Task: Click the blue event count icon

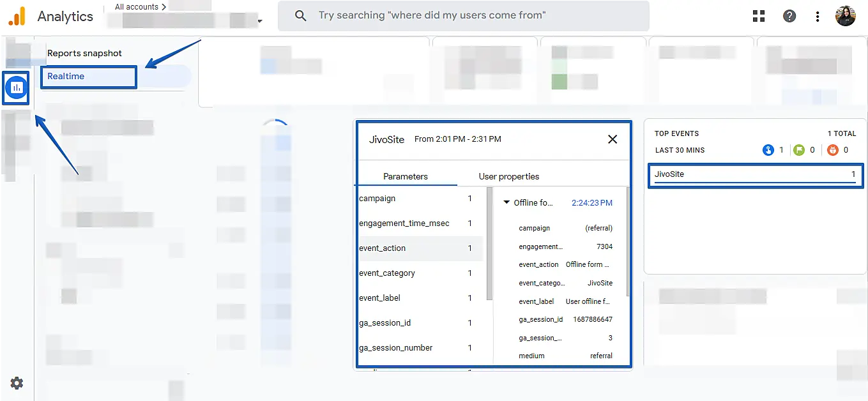Action: (x=768, y=150)
